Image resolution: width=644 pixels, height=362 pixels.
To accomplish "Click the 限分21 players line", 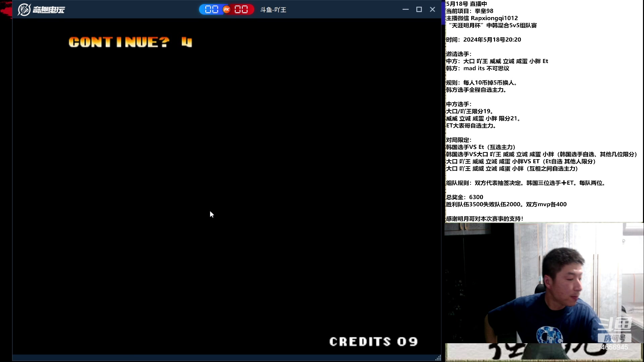I will (x=483, y=118).
